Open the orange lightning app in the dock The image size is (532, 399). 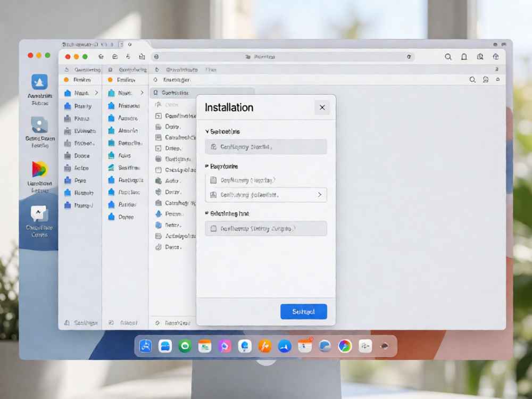click(x=264, y=346)
